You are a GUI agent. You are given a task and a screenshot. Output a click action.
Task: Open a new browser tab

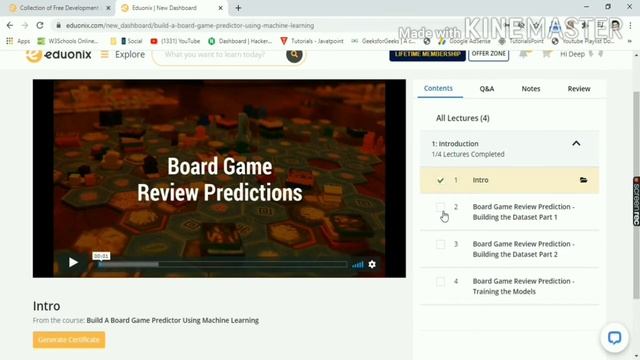pyautogui.click(x=238, y=8)
